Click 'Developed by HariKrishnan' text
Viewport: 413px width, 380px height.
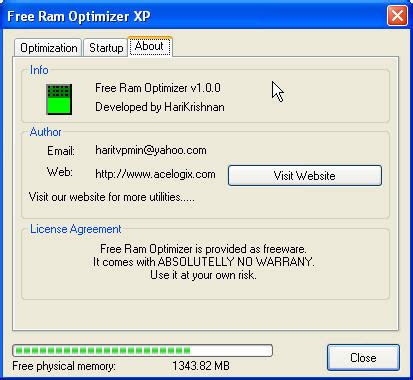[x=160, y=107]
